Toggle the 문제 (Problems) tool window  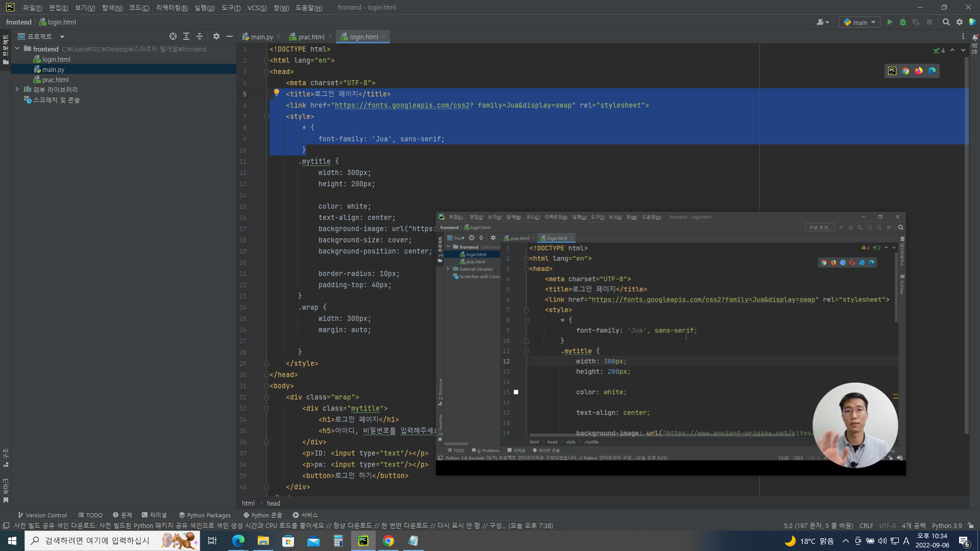(122, 515)
